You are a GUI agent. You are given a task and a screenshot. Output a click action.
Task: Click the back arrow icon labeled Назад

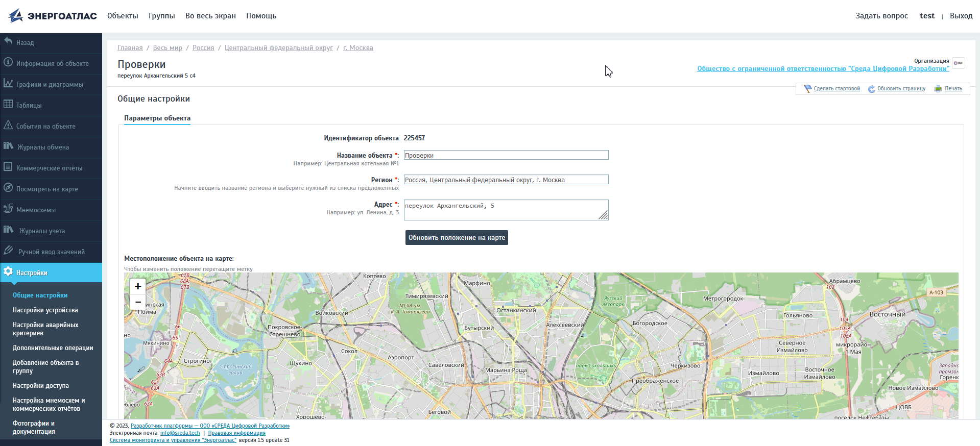8,41
